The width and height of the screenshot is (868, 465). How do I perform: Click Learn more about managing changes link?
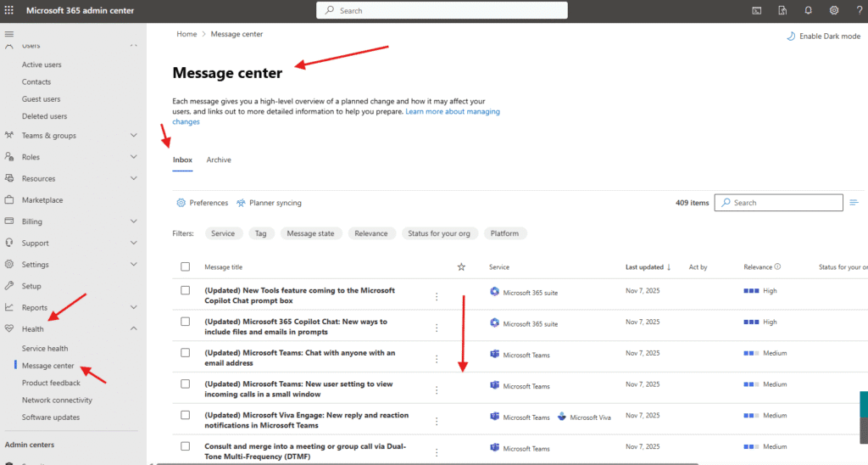coord(452,112)
